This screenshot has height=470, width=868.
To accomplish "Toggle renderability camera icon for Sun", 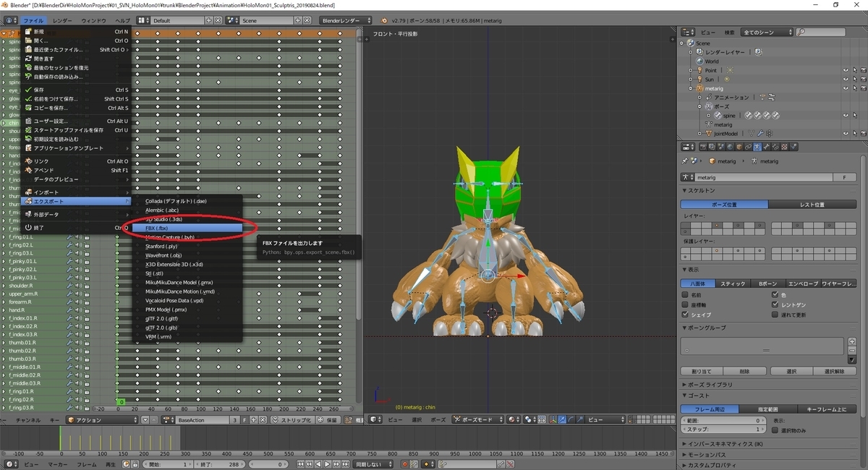I will click(863, 79).
